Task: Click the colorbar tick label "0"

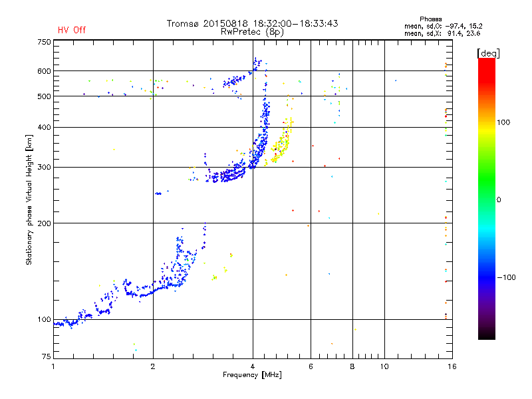Action: coord(499,200)
